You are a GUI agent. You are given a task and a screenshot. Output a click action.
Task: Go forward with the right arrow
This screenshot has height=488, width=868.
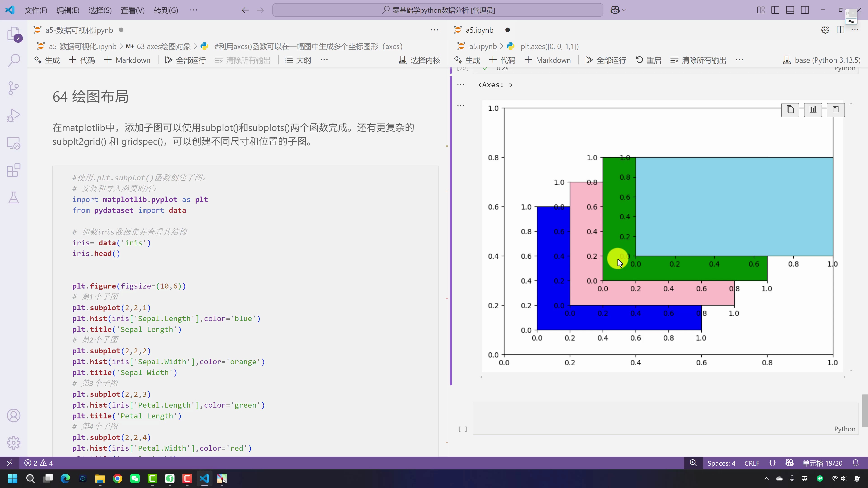[260, 10]
